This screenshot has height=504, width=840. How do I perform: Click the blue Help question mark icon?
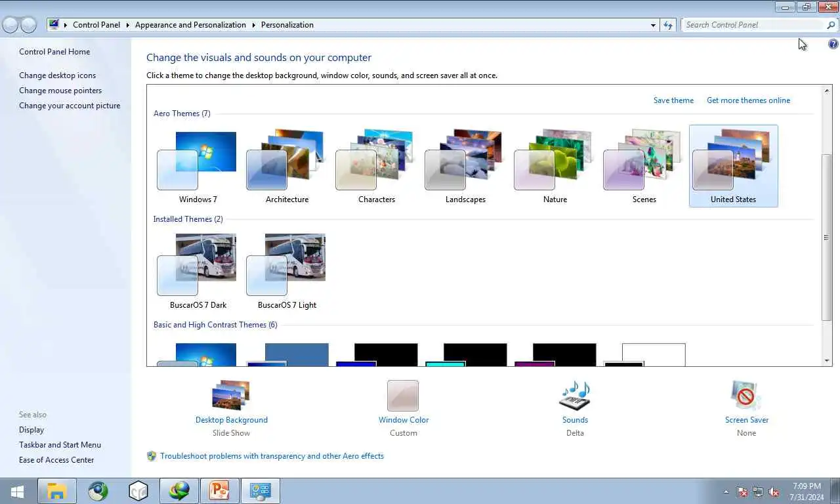(x=833, y=44)
